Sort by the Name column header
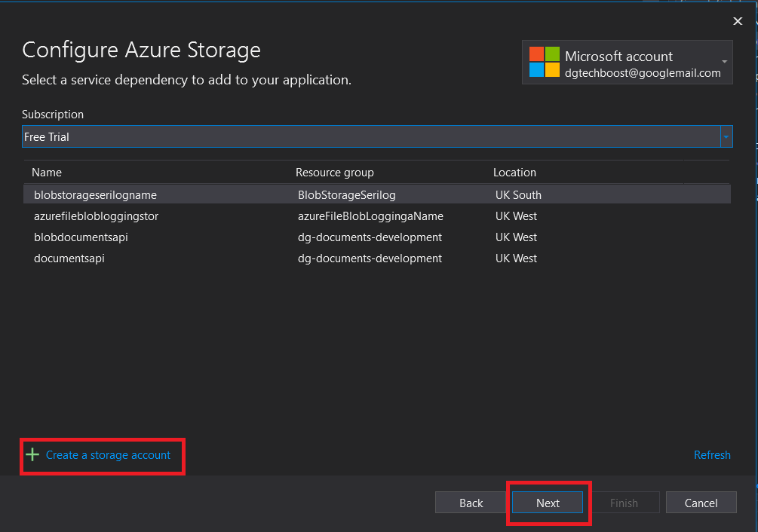Viewport: 758px width, 532px height. pos(47,173)
